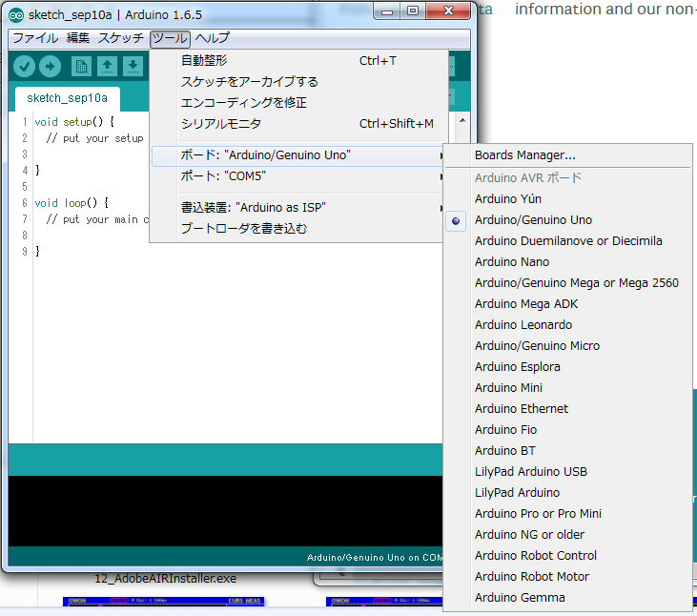697x616 pixels.
Task: Select Arduino Yún board
Action: 567,199
